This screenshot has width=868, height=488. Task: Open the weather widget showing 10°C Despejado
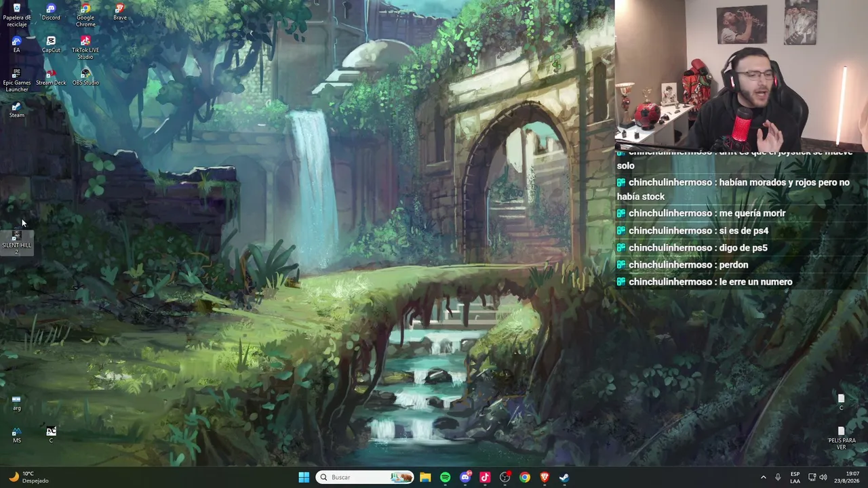point(28,477)
